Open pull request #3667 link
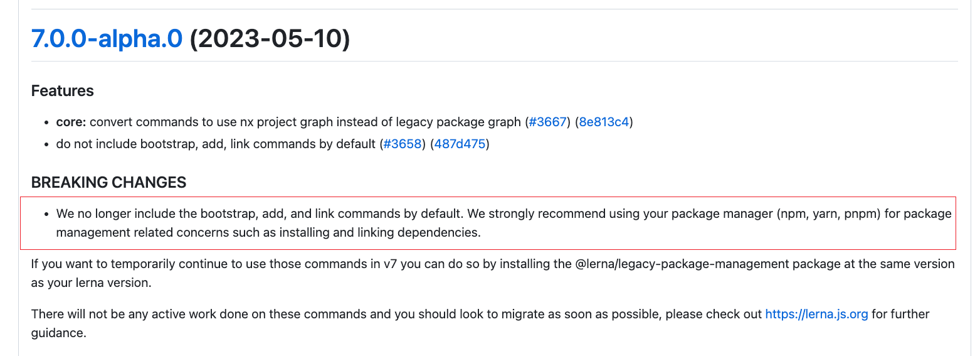The width and height of the screenshot is (980, 356). coord(547,122)
